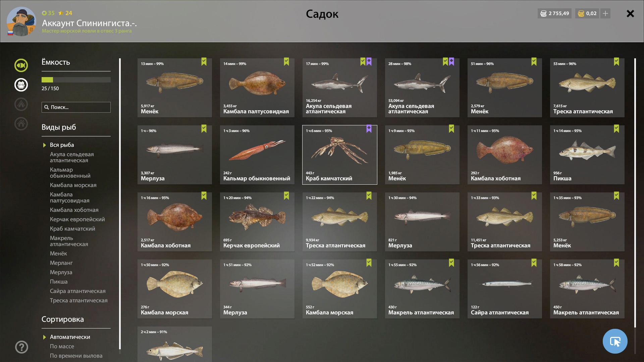Toggle green bookmark on 5,917 кг Менёк card
The image size is (644, 362).
pos(204,62)
